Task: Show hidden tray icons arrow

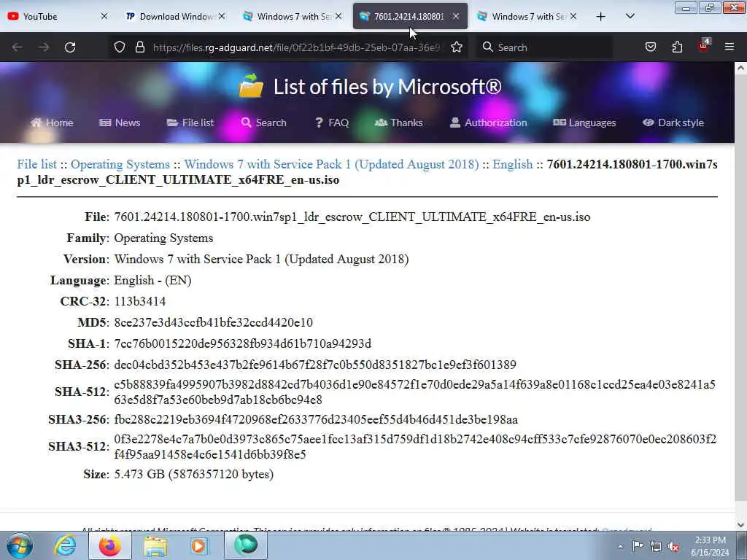Action: pyautogui.click(x=620, y=546)
